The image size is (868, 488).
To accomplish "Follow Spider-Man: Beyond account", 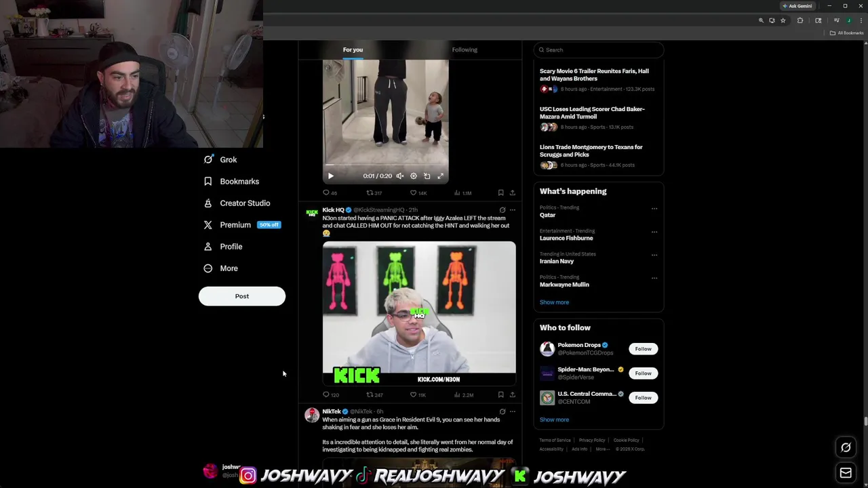I will click(x=643, y=373).
